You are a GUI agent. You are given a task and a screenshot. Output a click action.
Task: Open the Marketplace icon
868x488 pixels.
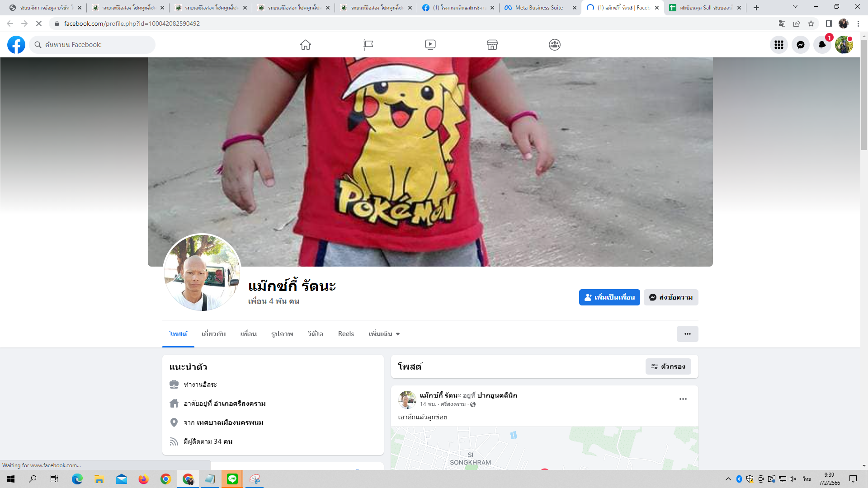(x=492, y=45)
